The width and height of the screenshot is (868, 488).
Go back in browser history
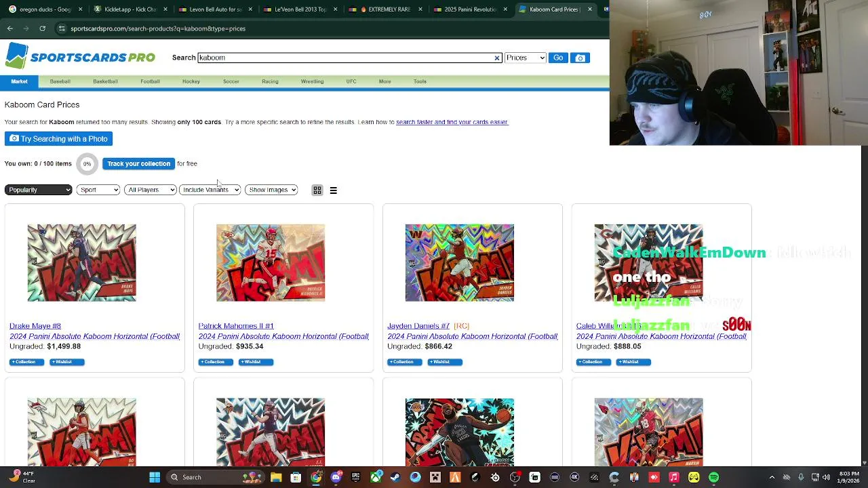click(9, 28)
